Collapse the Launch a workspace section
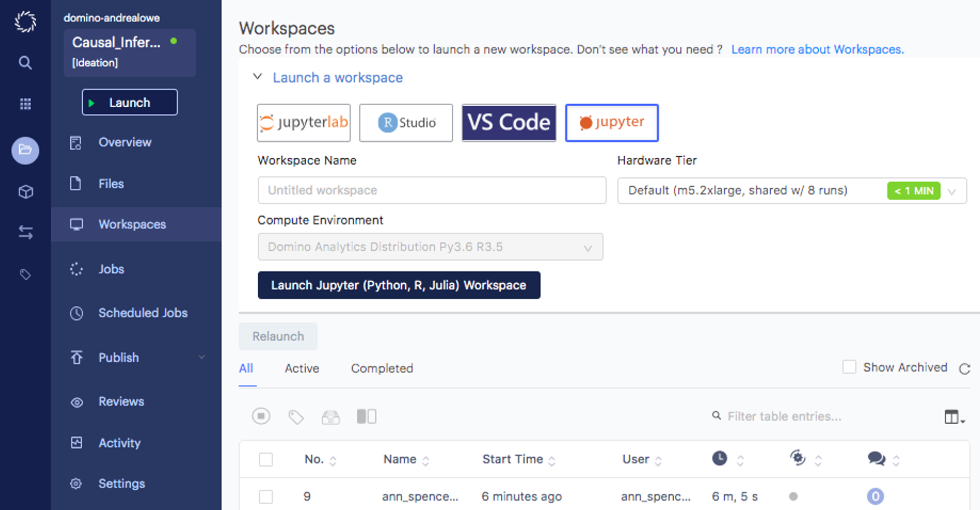 pyautogui.click(x=258, y=76)
